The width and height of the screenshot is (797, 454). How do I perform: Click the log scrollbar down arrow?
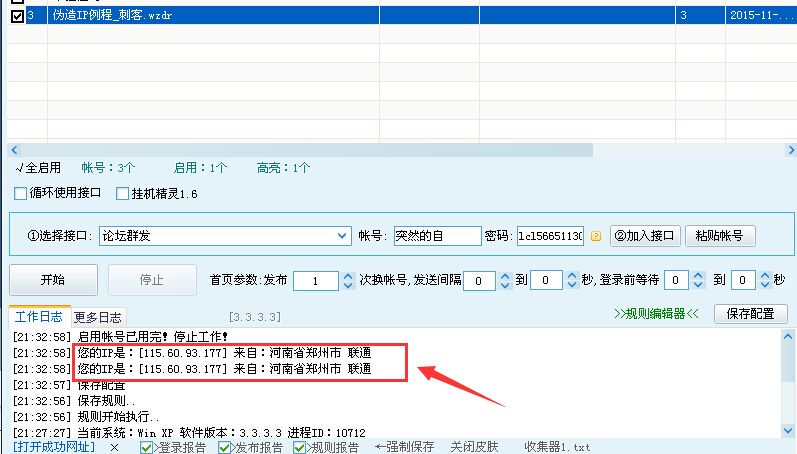[x=788, y=431]
